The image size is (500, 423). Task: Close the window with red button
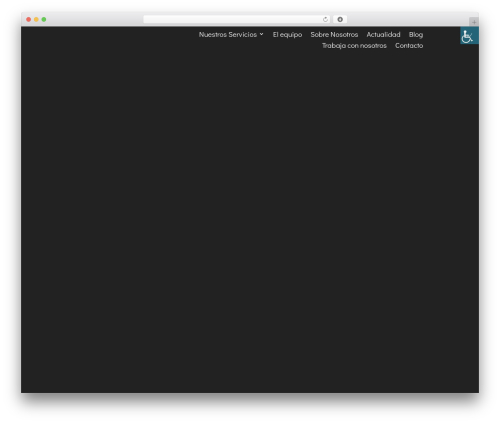[29, 19]
